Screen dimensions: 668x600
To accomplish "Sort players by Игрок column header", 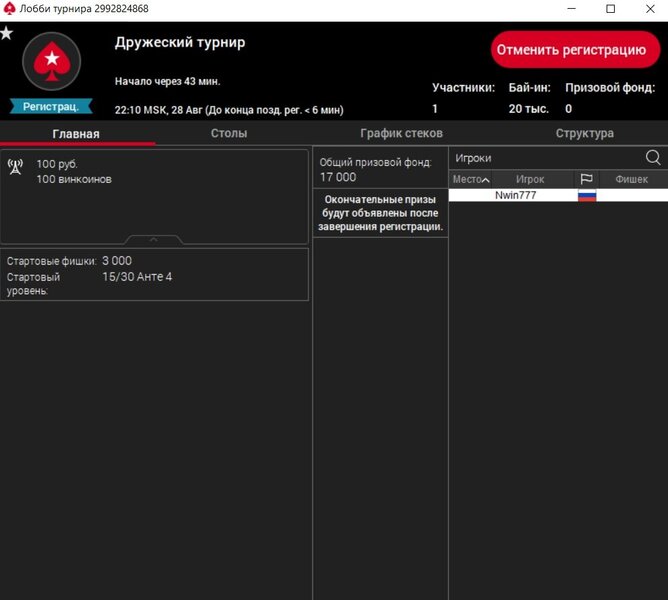I will click(x=530, y=179).
